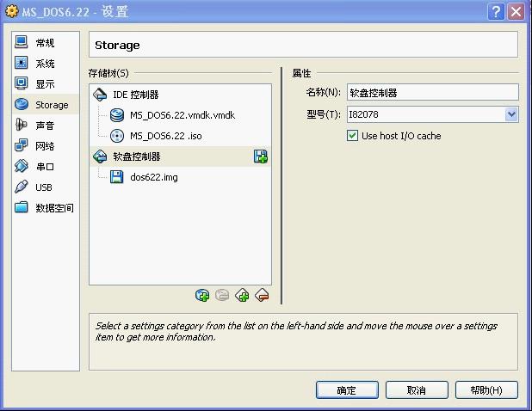This screenshot has width=532, height=411.
Task: Click the 系统 chip icon
Action: click(21, 63)
